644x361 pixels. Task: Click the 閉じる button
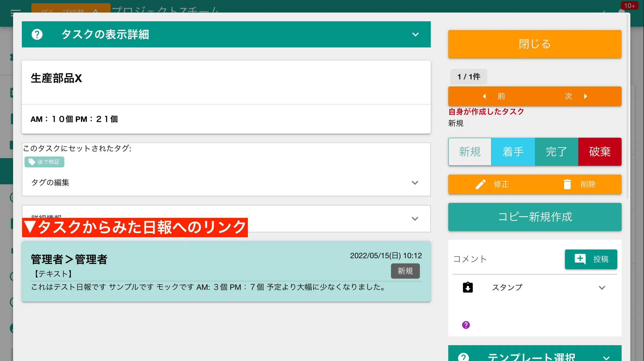[534, 44]
